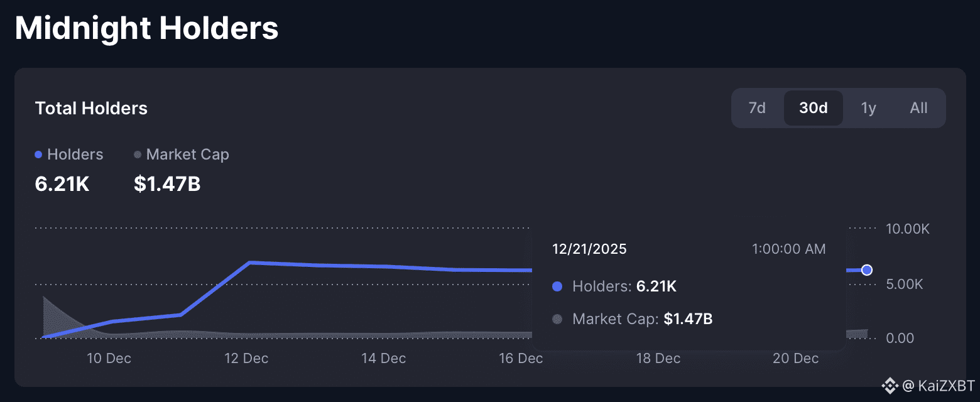Click the Binance logo watermark icon
Screen dimensions: 980x402
tap(890, 386)
